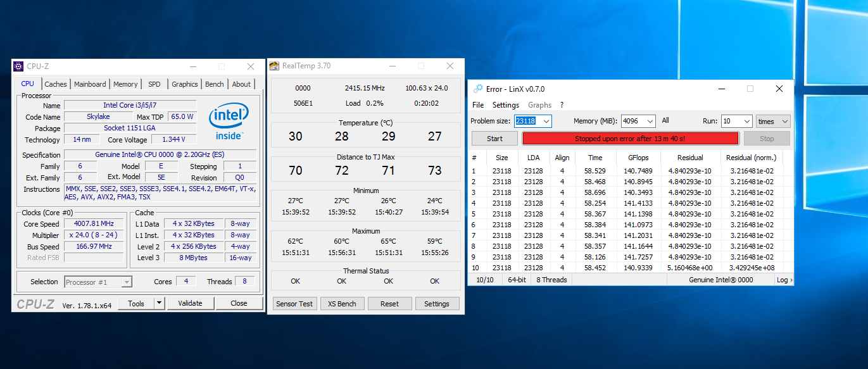Click the Validate button in CPU-Z
The width and height of the screenshot is (868, 369).
190,303
